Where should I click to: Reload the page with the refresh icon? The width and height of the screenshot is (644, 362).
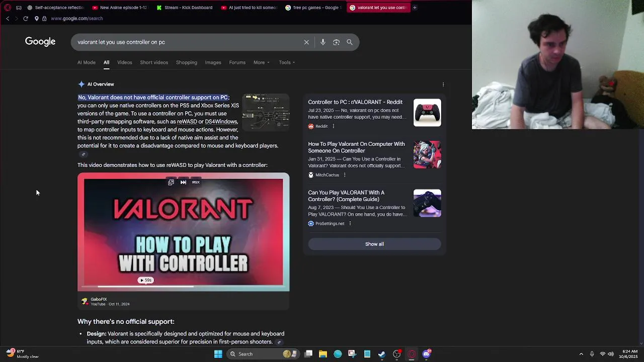(26, 19)
